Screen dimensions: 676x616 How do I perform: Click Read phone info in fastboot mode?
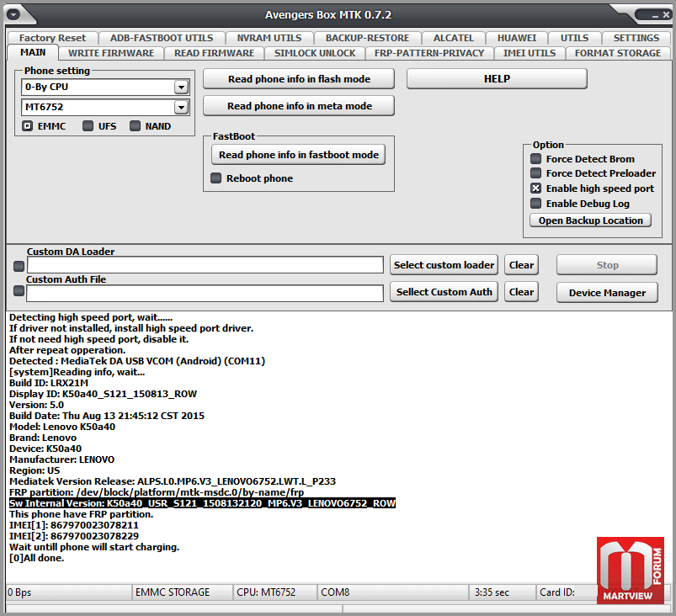point(298,154)
